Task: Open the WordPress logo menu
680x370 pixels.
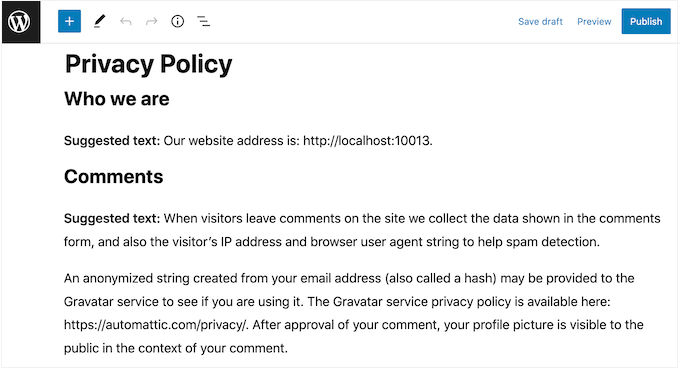Action: click(x=21, y=22)
